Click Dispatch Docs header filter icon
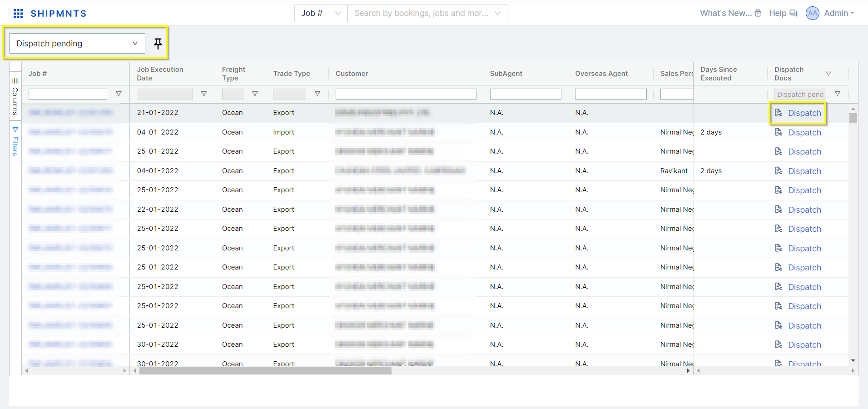This screenshot has height=409, width=868. [828, 74]
